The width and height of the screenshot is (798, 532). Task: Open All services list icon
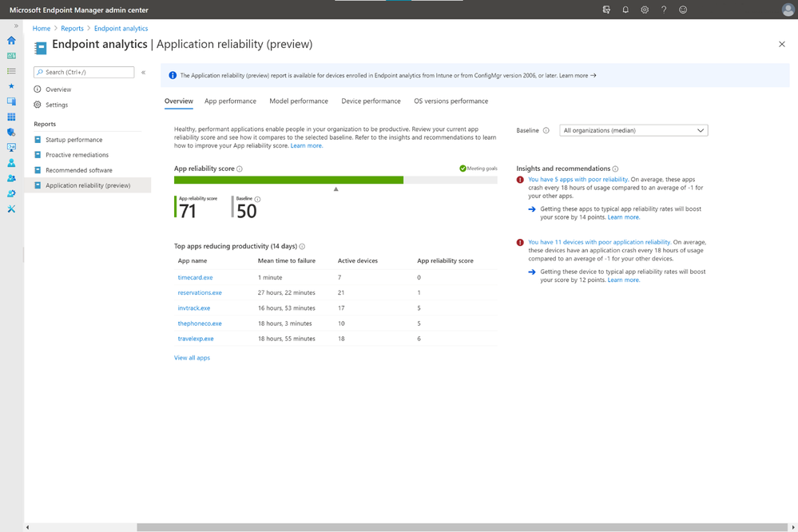pos(11,71)
